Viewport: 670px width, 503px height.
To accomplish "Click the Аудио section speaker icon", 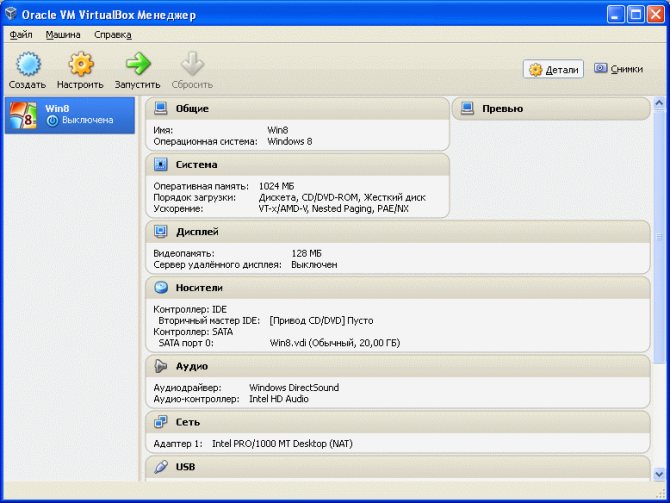I will pos(161,366).
